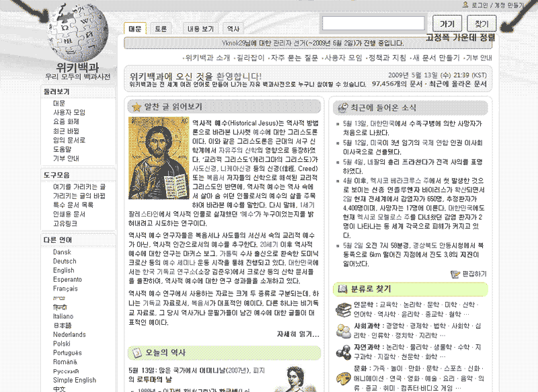Click 대문 in the 둘러보기 sidebar
The height and width of the screenshot is (392, 538).
[59, 104]
